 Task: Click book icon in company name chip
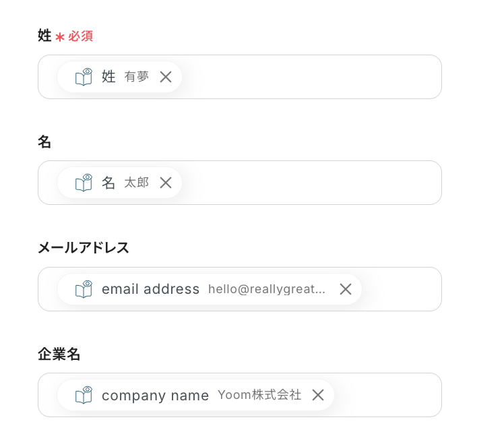[84, 395]
